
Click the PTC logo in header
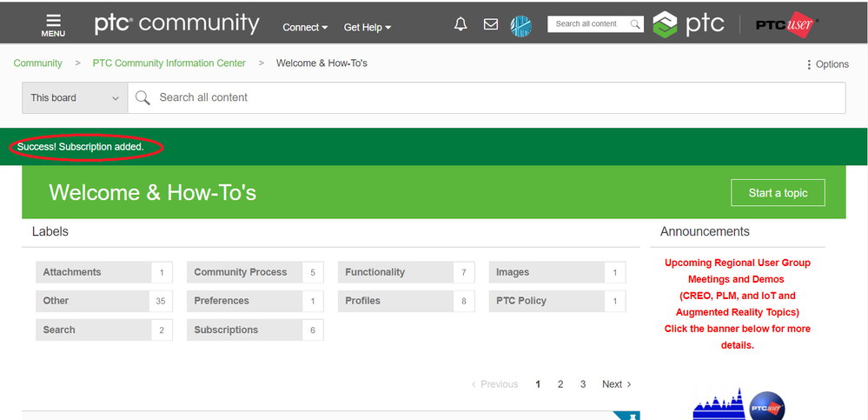click(x=688, y=23)
